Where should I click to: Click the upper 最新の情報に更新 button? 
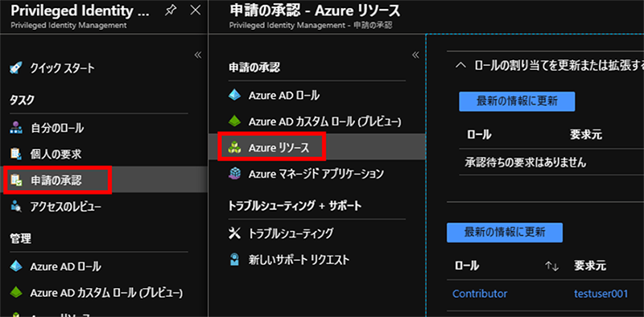517,101
